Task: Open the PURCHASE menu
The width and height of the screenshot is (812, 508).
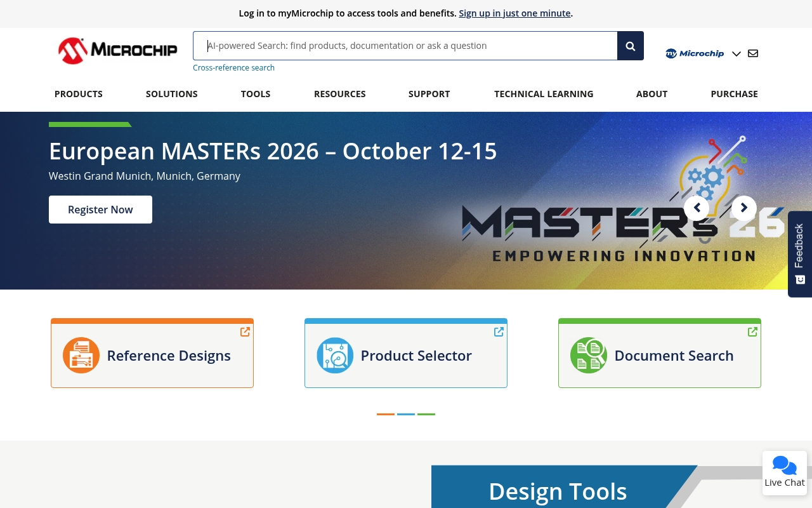Action: 734,94
